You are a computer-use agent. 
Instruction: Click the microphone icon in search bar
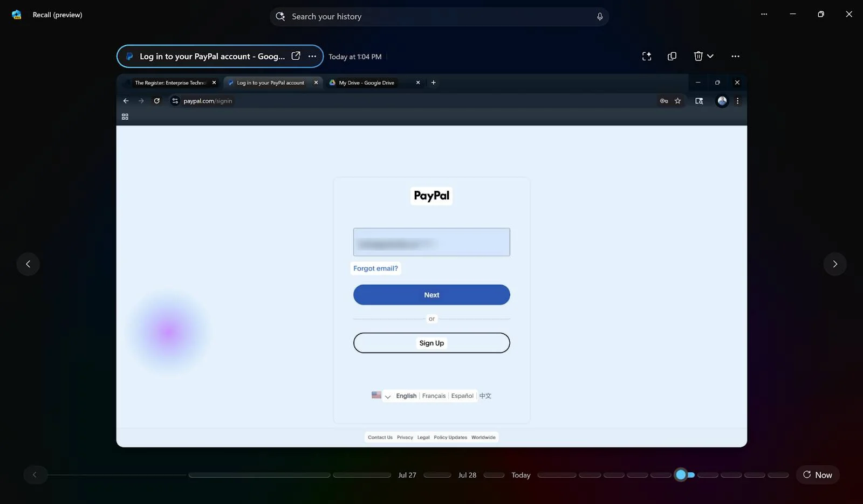click(599, 17)
